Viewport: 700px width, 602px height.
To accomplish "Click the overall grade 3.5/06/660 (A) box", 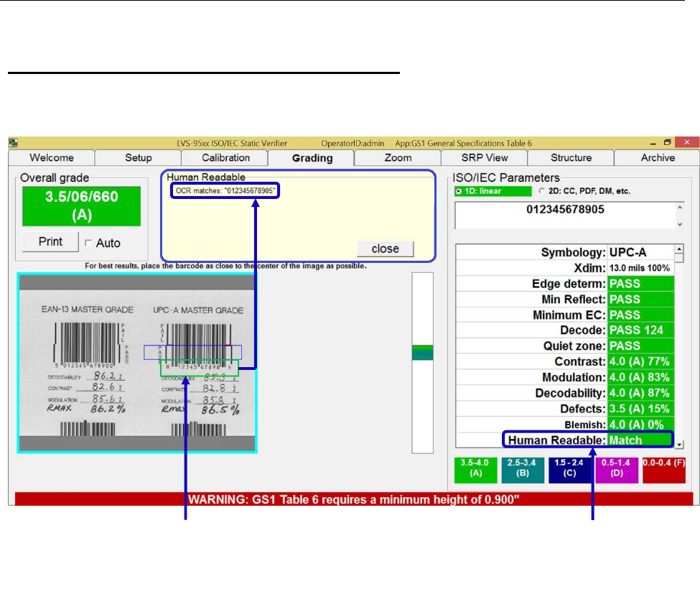I will point(82,206).
